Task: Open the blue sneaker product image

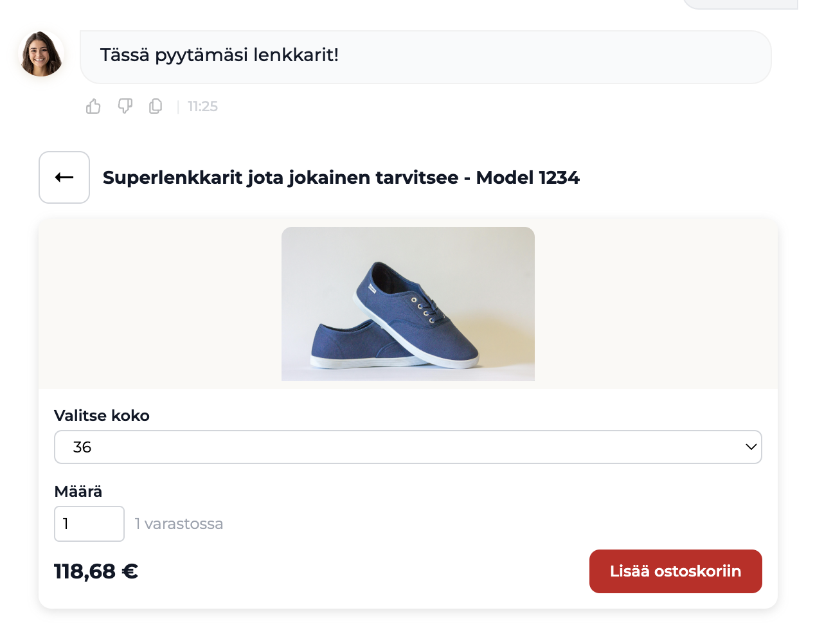Action: coord(408,304)
